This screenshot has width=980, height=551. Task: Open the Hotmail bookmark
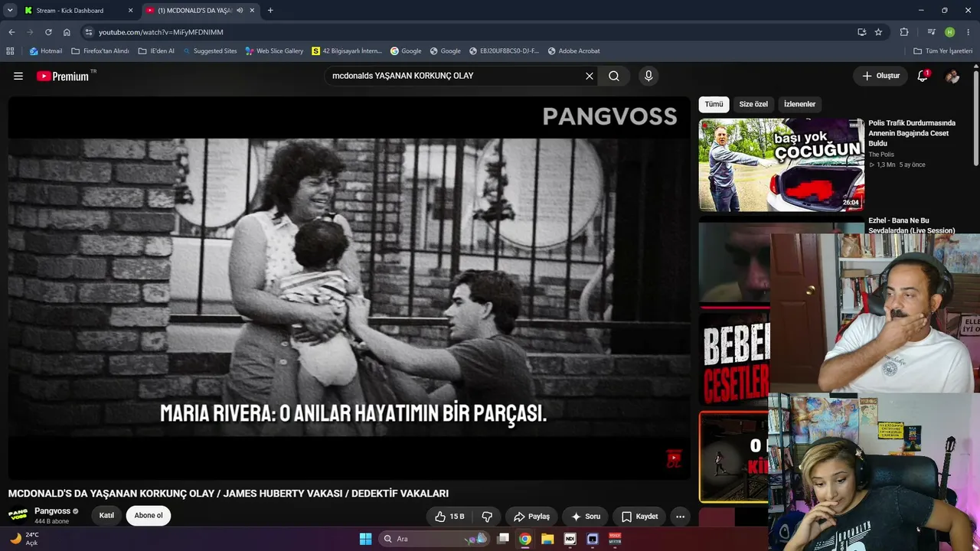coord(46,51)
